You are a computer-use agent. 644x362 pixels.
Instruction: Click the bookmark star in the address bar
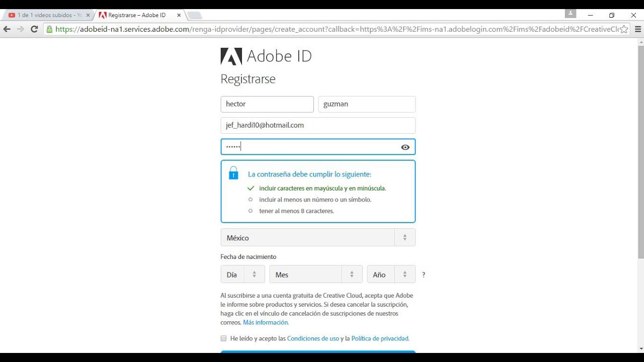pos(624,29)
